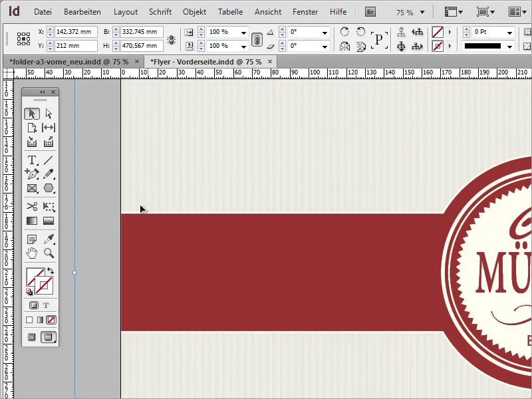The height and width of the screenshot is (399, 532).
Task: Select the Gap tool
Action: click(x=49, y=128)
